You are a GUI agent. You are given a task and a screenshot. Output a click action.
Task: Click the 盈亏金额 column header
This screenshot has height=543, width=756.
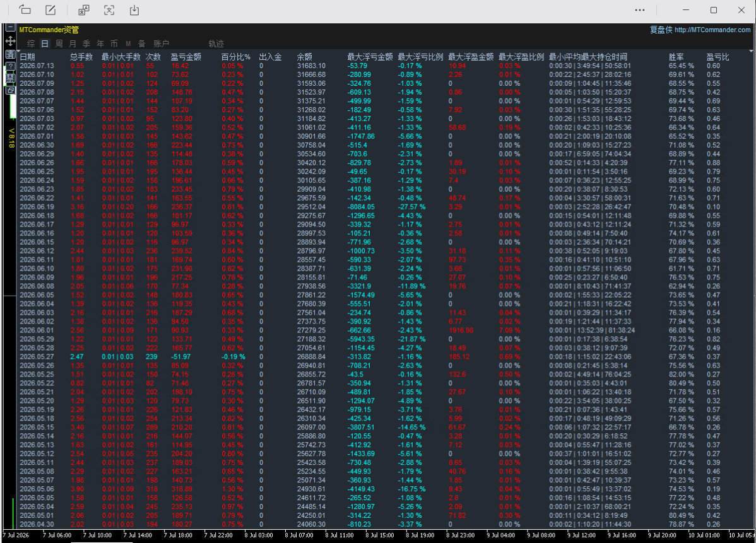(186, 57)
